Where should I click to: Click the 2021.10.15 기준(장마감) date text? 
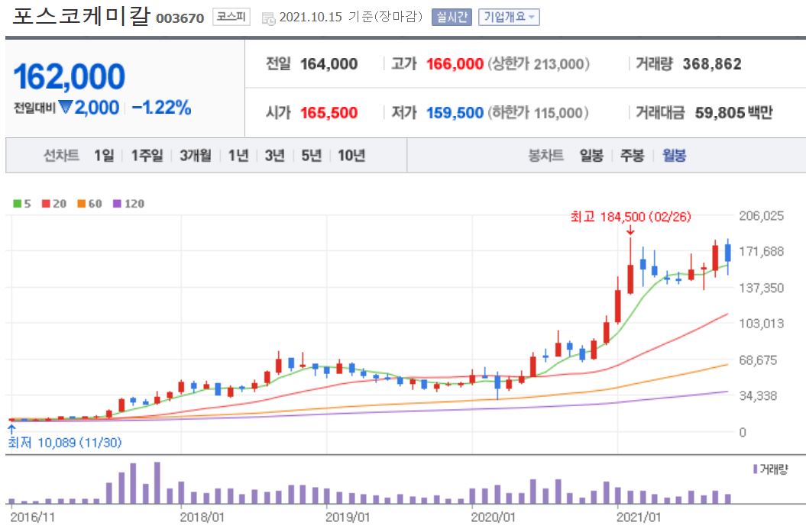click(x=351, y=17)
